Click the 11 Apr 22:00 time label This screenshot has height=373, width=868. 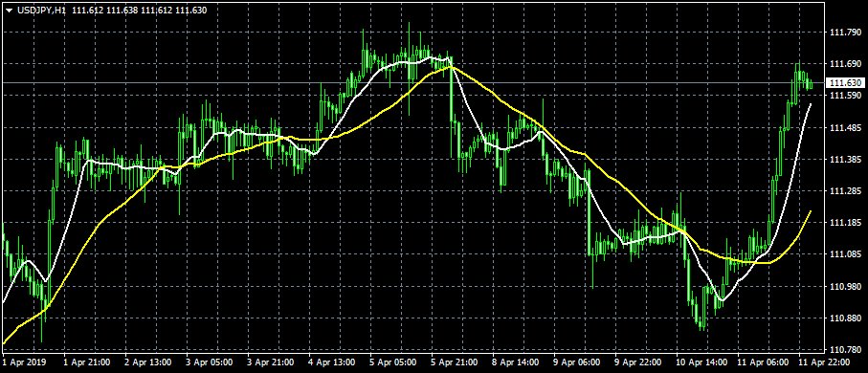tap(823, 362)
